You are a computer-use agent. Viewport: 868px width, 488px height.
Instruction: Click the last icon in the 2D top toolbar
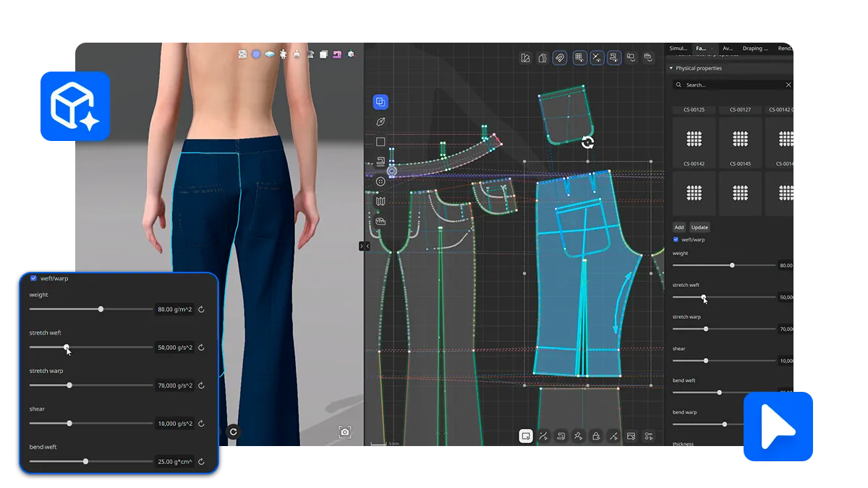tap(648, 58)
